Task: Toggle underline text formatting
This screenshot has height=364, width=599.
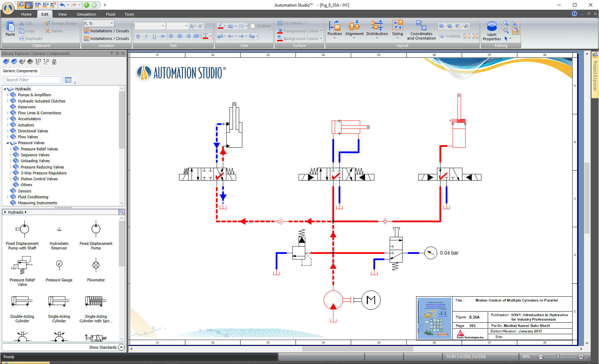Action: point(154,36)
